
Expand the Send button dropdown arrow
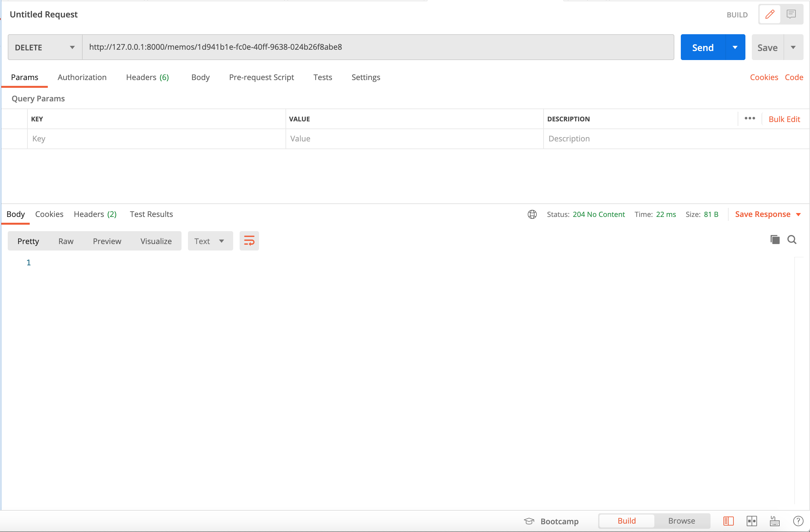(735, 47)
